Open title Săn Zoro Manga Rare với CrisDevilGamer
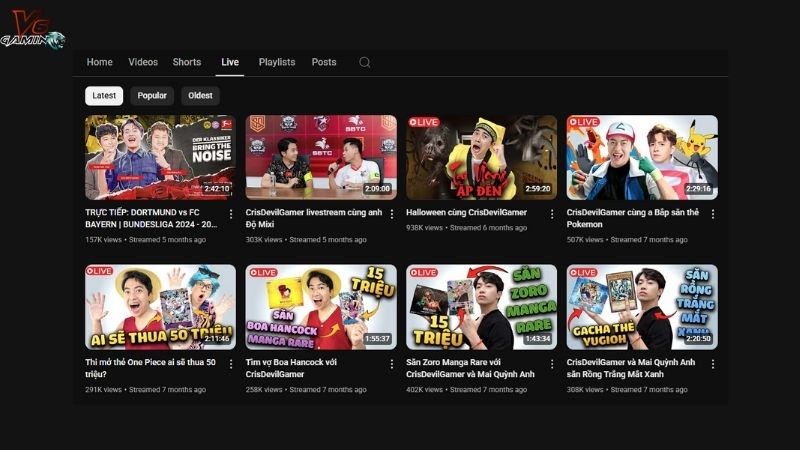Viewport: 800px width, 450px height. tap(470, 368)
